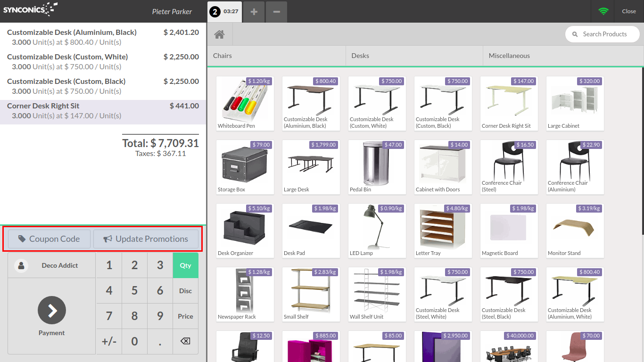Image resolution: width=644 pixels, height=362 pixels.
Task: Open the Desks product category
Action: click(414, 56)
